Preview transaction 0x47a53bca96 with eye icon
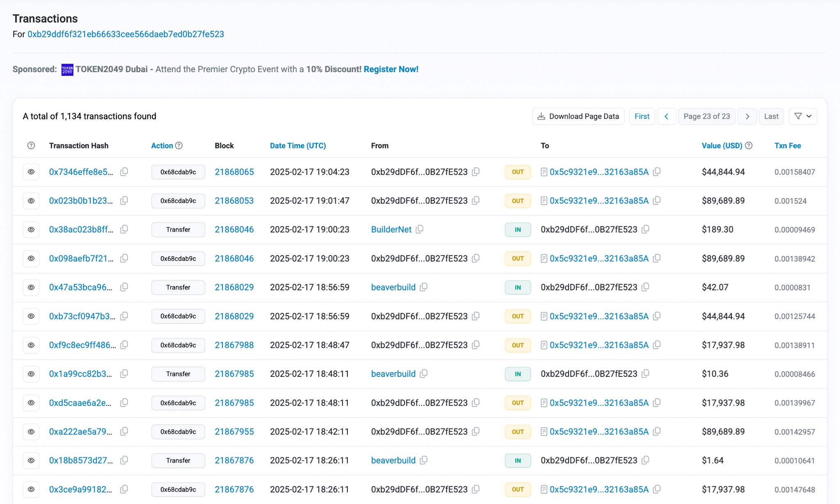Screen dimensions: 840x504 (31, 287)
